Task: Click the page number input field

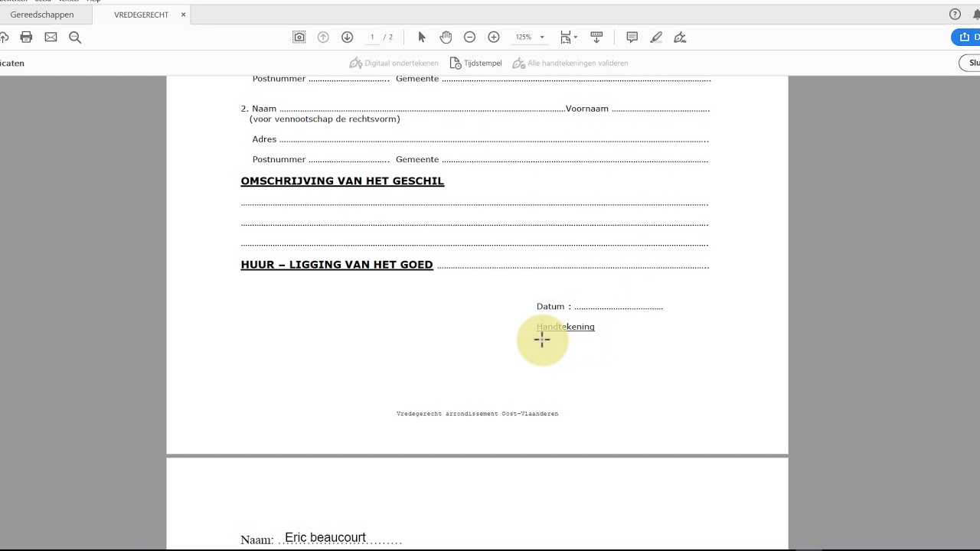Action: [373, 37]
